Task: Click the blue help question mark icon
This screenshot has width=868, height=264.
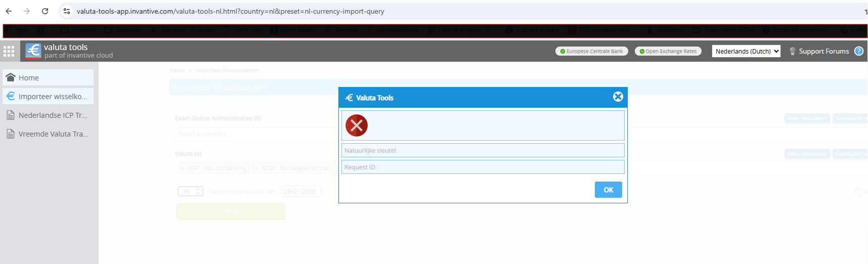Action: coord(858,51)
